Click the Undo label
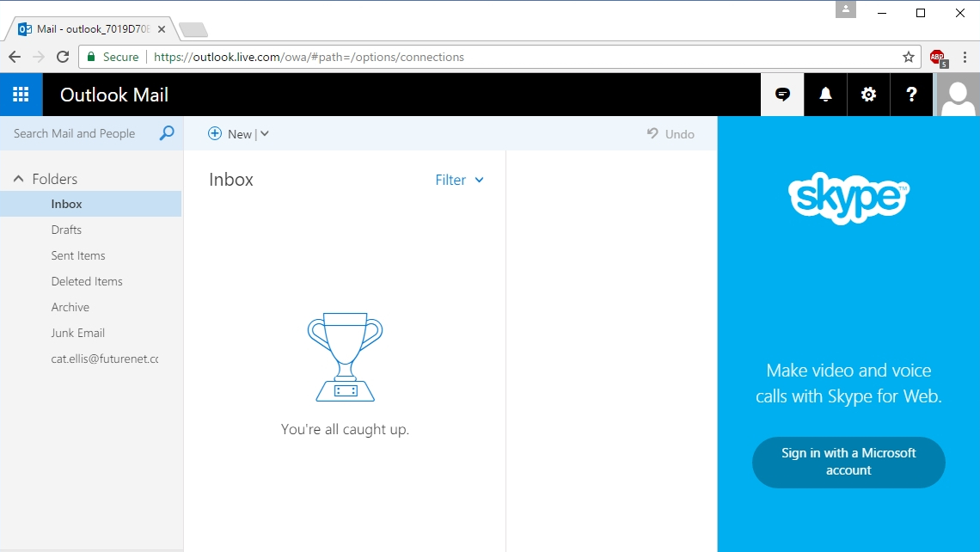 pos(679,134)
